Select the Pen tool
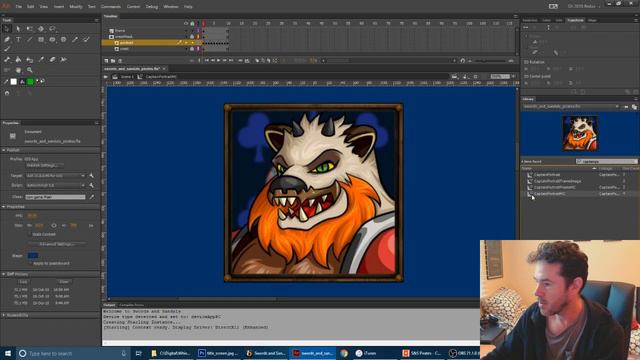The width and height of the screenshot is (640, 360). click(x=7, y=40)
